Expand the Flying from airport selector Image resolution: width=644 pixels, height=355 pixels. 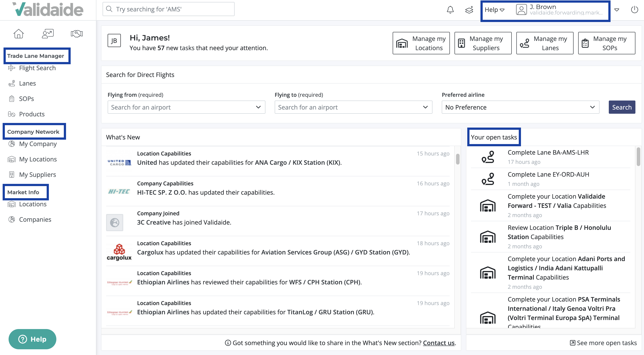point(258,107)
